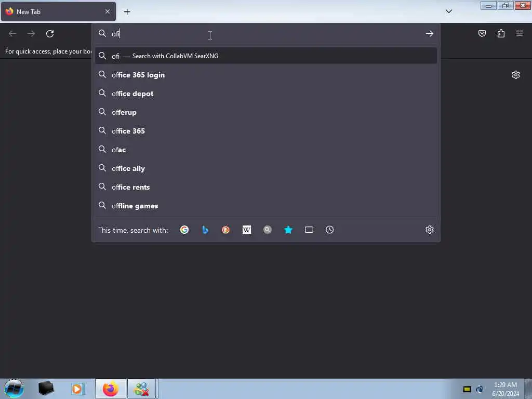Select the "office rents" suggestion
532x399 pixels.
pyautogui.click(x=266, y=187)
